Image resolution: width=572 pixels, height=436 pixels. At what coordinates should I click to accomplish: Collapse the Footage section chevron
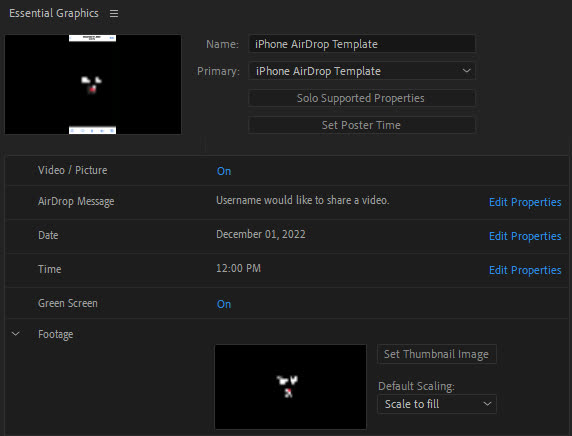tap(16, 333)
